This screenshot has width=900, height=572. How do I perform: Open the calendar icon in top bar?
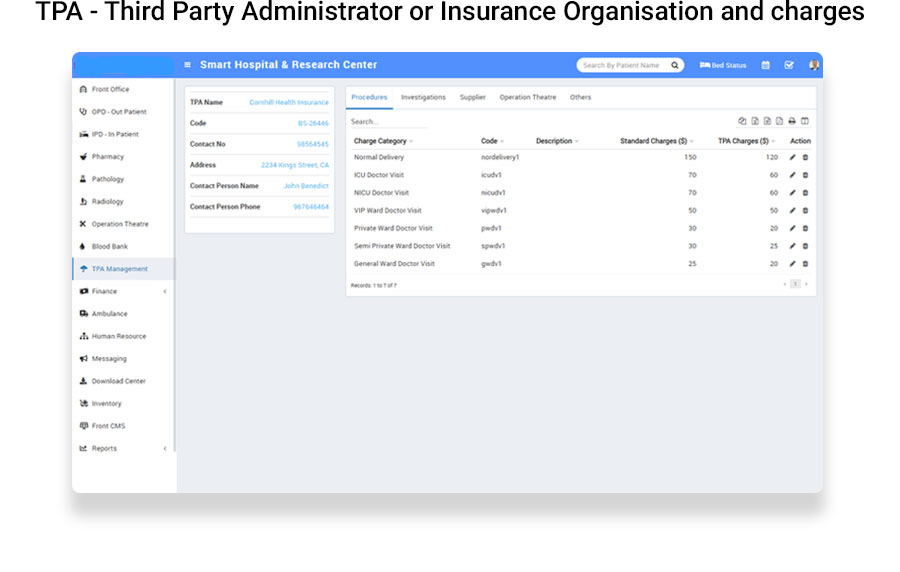(x=766, y=65)
